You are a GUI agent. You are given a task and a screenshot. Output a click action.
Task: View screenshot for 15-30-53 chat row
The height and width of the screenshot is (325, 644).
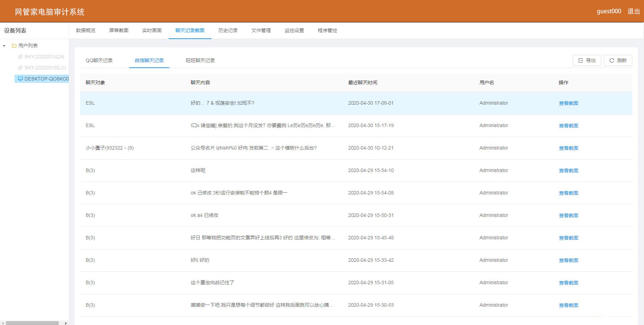tap(569, 305)
